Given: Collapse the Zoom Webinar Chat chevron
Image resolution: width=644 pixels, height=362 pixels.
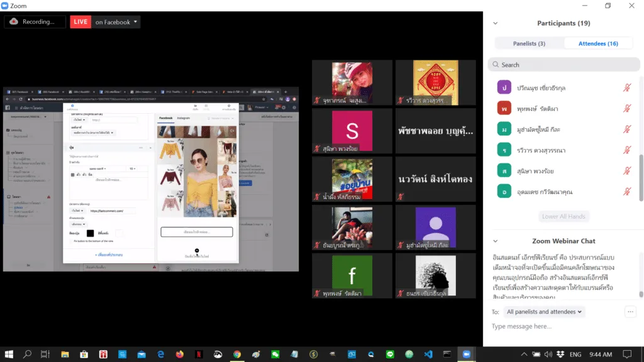Looking at the screenshot, I should click(496, 241).
